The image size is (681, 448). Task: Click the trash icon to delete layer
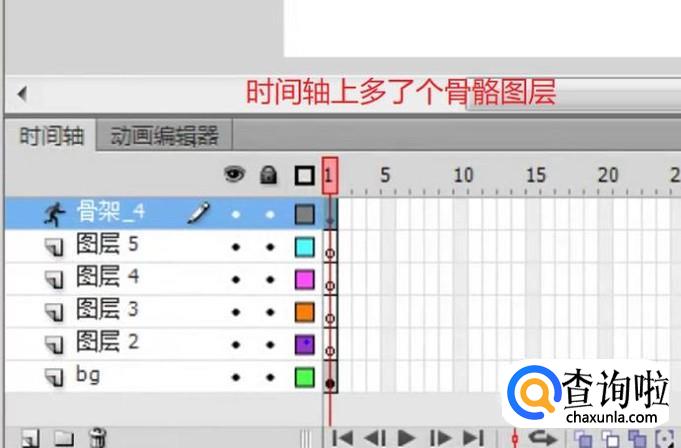(x=98, y=438)
